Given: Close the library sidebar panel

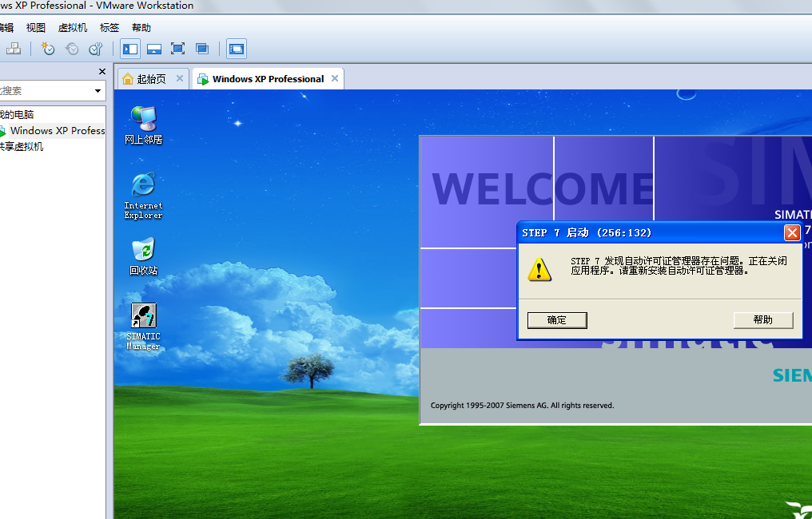Looking at the screenshot, I should tap(102, 71).
